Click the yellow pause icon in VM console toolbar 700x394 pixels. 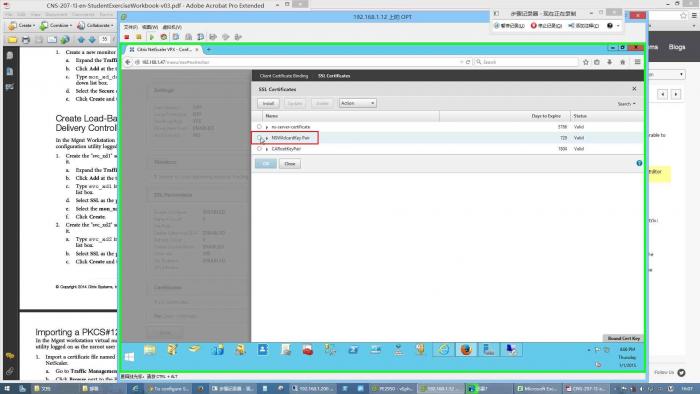pos(139,37)
